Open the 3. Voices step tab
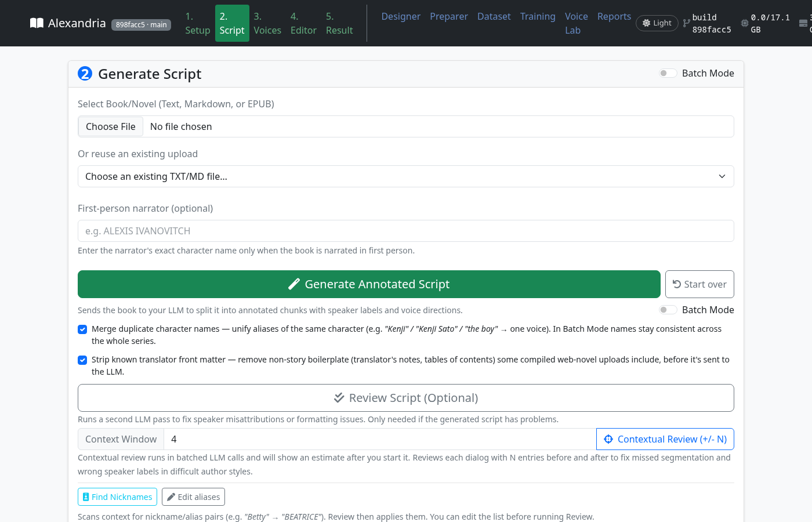 (267, 23)
